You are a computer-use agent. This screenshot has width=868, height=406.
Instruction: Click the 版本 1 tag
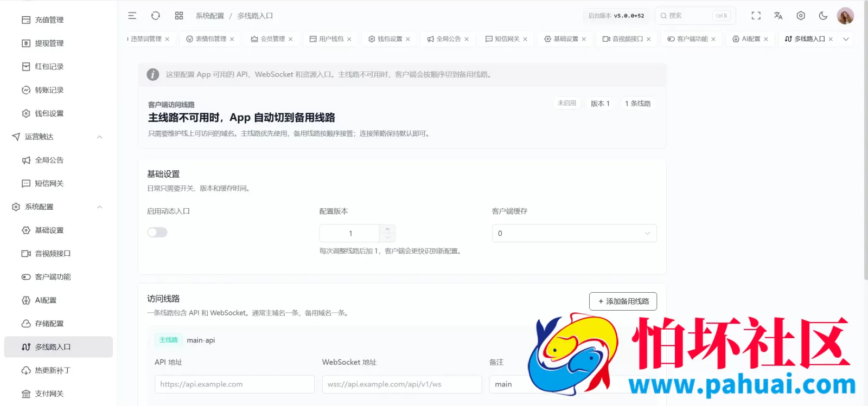click(x=600, y=104)
